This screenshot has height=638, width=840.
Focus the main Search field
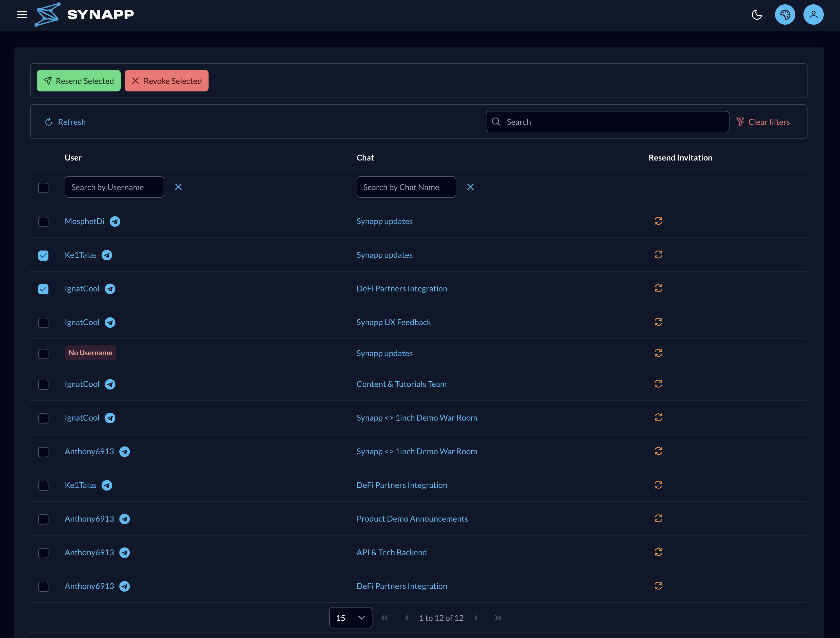click(x=607, y=122)
